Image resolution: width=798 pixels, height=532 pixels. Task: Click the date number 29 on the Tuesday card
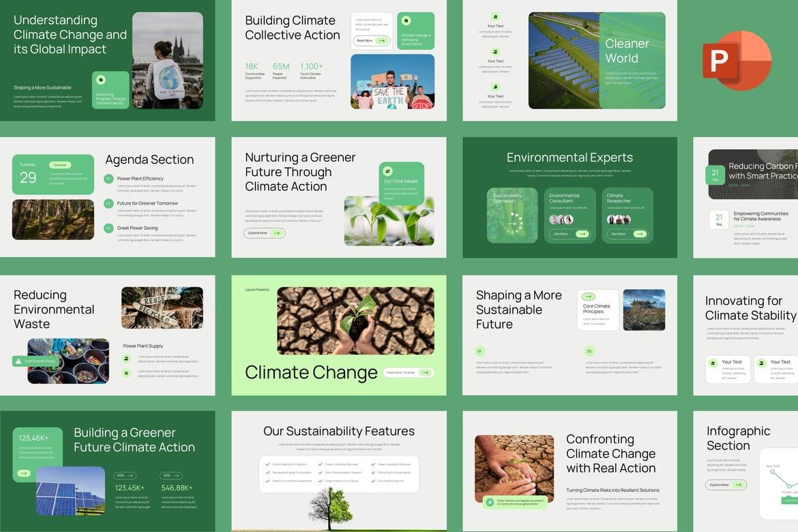[x=28, y=177]
